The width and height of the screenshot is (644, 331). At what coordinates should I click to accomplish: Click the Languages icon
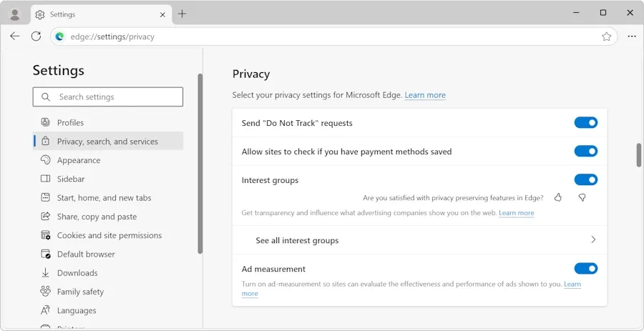(45, 310)
